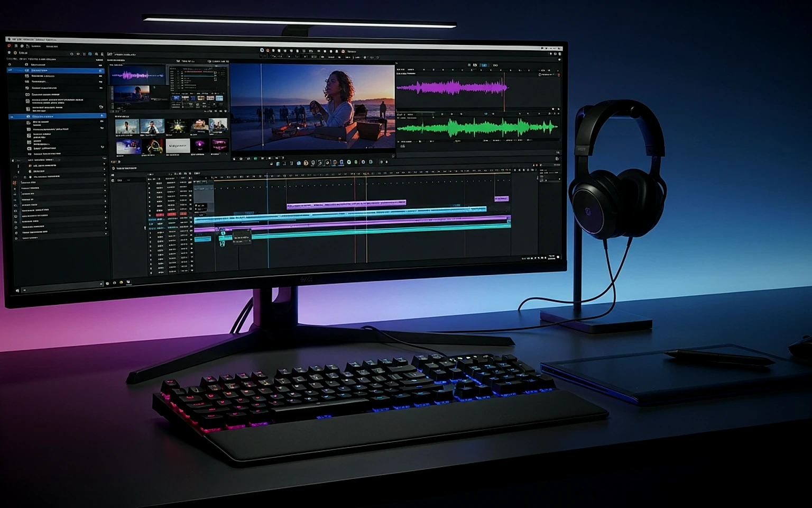Select the colorful ring thumbnail in the media bin

pyautogui.click(x=154, y=146)
